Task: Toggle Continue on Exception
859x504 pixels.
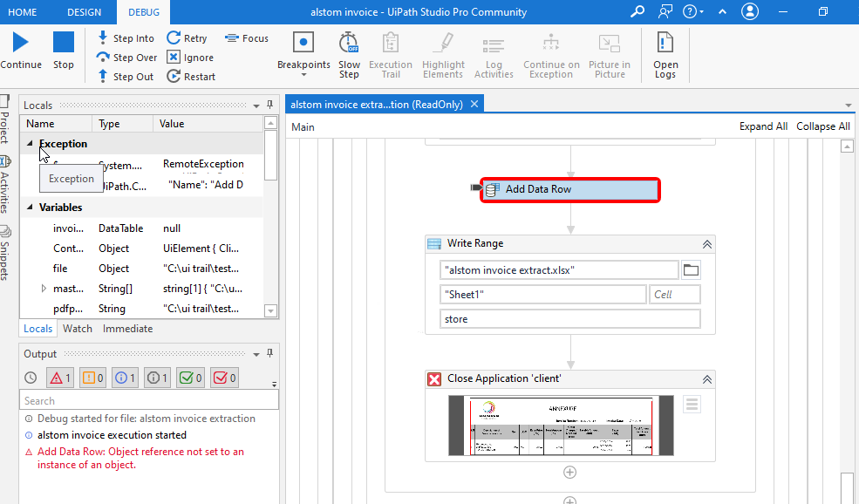Action: 551,55
